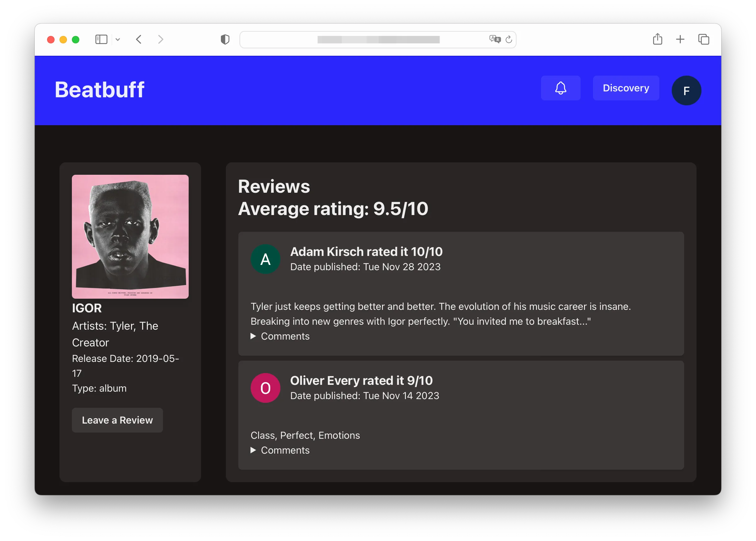Navigate to the Discovery page
Viewport: 756px width, 541px height.
click(x=626, y=88)
